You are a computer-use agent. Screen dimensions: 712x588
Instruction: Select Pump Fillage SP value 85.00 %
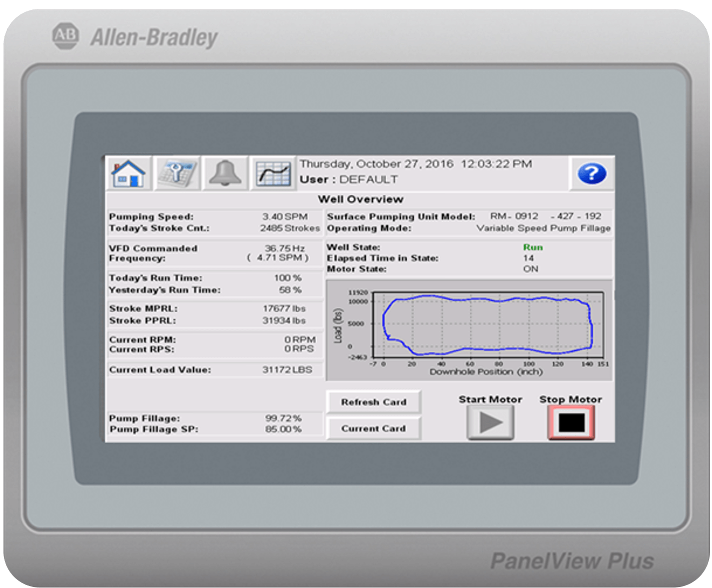283,428
